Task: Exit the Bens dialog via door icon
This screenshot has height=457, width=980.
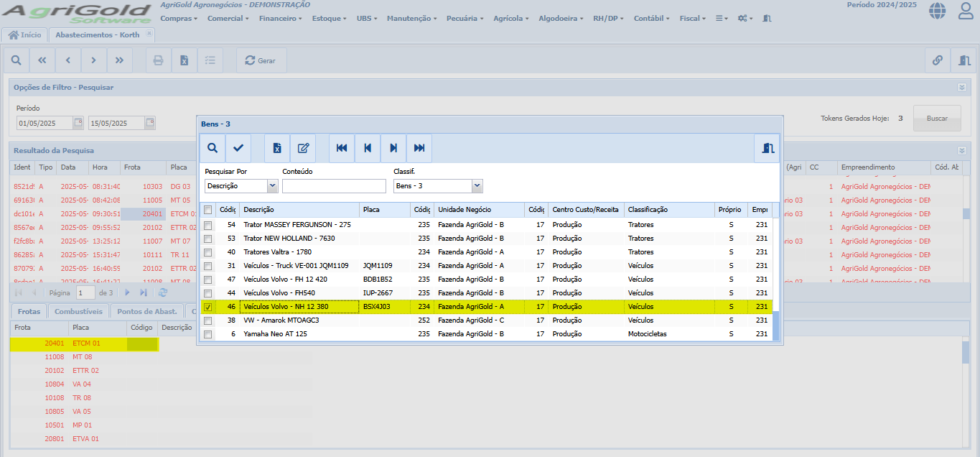Action: [768, 148]
